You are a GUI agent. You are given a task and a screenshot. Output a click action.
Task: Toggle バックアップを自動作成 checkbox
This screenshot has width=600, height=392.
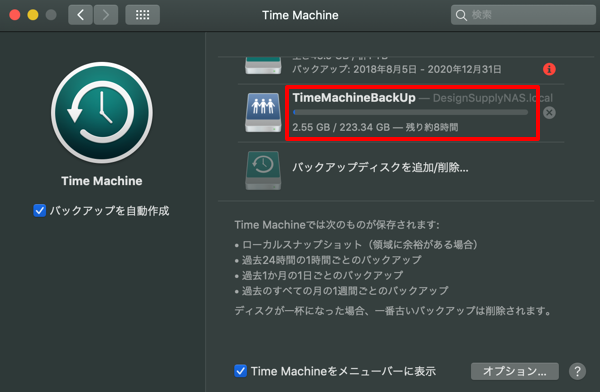tap(40, 211)
